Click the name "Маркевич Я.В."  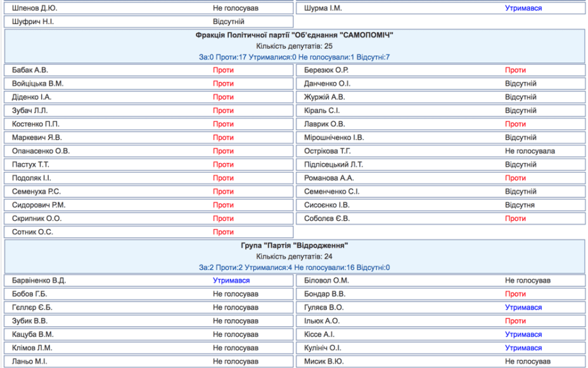[x=37, y=138]
